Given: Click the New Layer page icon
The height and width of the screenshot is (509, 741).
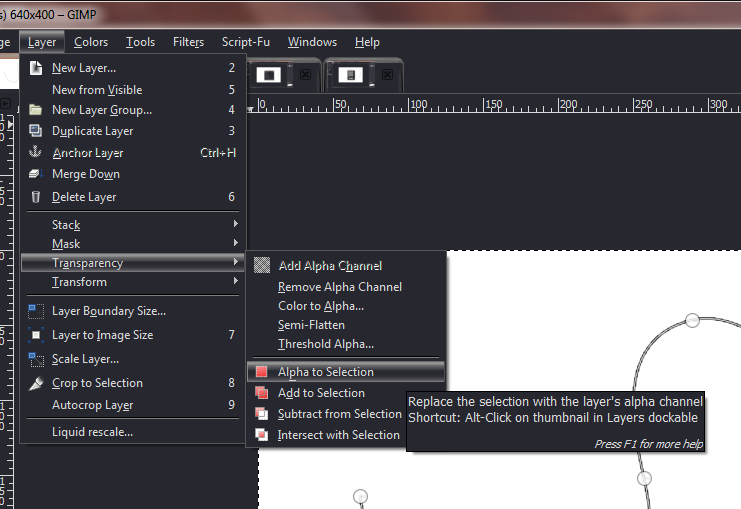Looking at the screenshot, I should pyautogui.click(x=36, y=68).
